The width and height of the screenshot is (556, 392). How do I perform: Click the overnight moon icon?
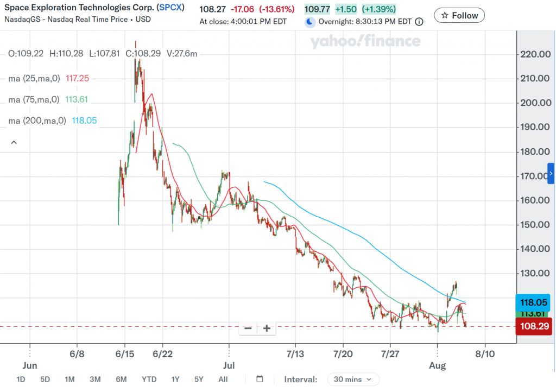pos(310,22)
